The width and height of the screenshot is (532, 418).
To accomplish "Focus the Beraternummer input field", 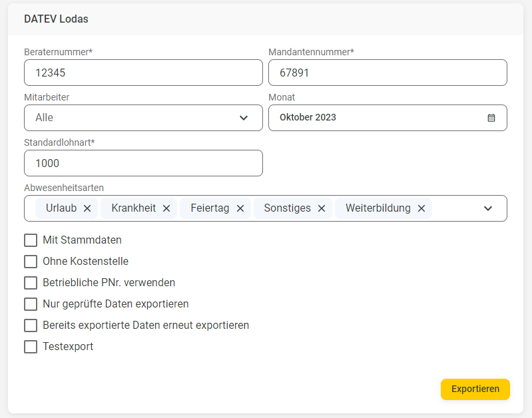I will point(144,73).
